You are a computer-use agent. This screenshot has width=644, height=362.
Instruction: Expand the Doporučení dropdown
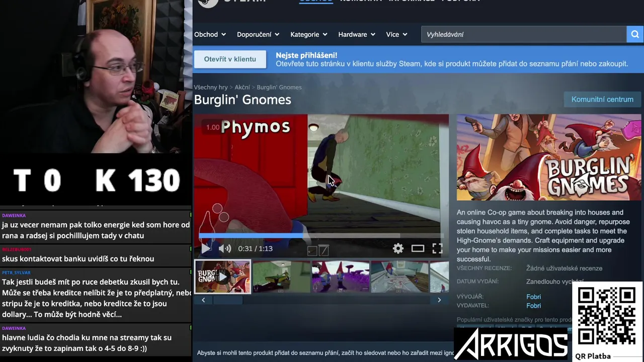click(x=258, y=34)
